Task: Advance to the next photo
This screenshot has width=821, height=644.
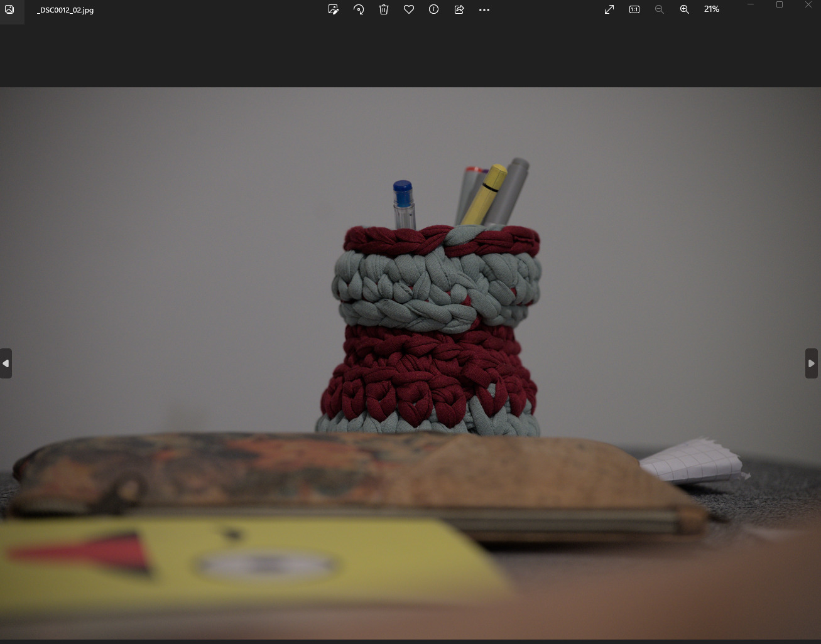Action: tap(812, 363)
